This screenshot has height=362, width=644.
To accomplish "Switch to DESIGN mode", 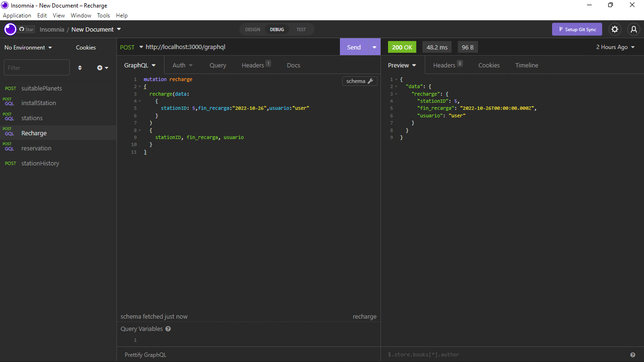I will (x=253, y=30).
